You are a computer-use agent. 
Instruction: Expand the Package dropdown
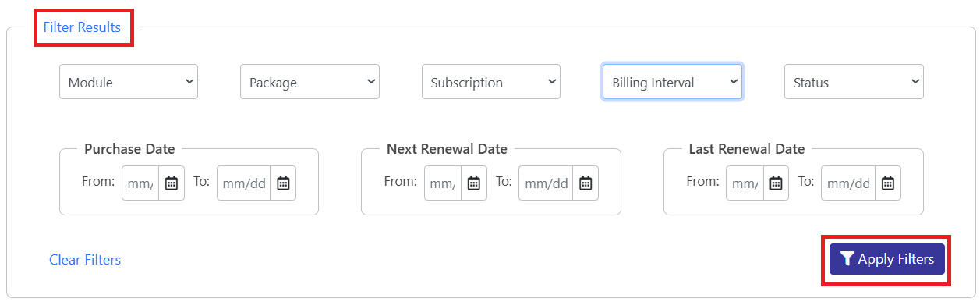click(x=310, y=82)
